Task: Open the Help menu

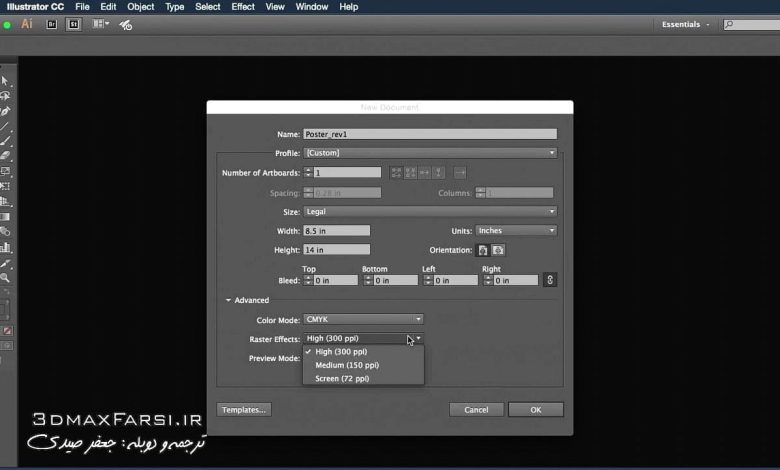Action: pyautogui.click(x=349, y=7)
